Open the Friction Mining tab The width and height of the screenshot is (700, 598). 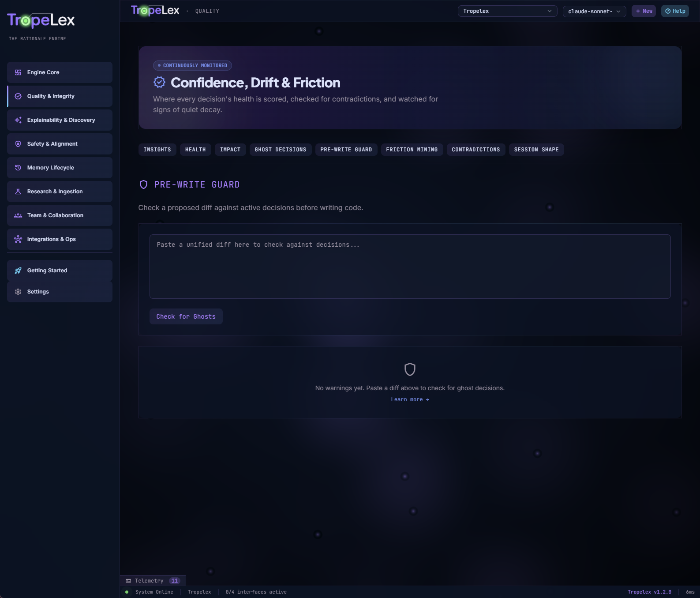tap(412, 150)
